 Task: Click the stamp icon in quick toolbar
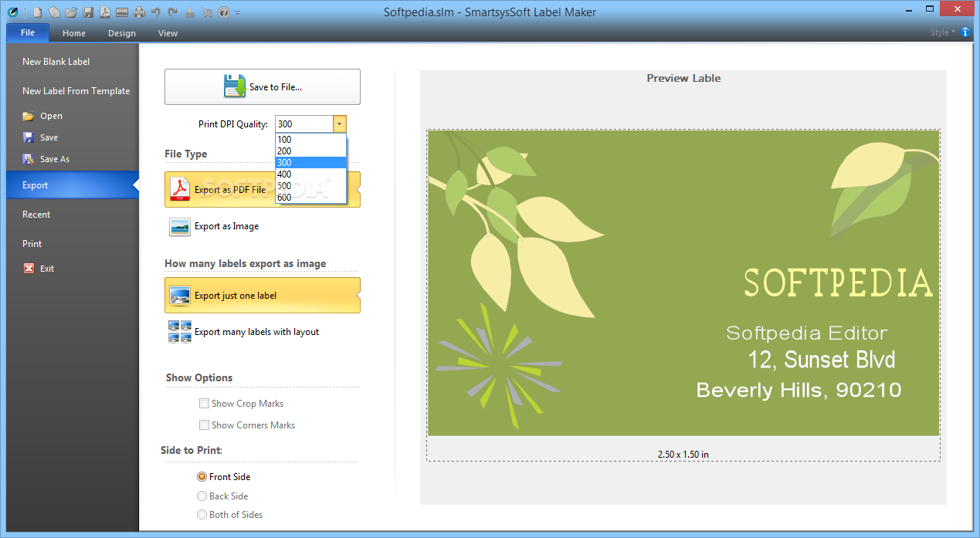pyautogui.click(x=190, y=12)
